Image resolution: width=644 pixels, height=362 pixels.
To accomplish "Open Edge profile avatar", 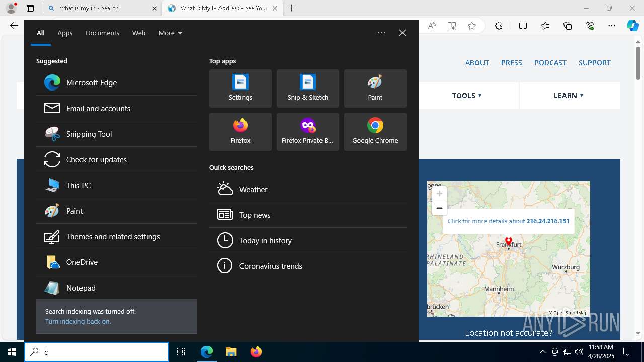I will pos(11,8).
